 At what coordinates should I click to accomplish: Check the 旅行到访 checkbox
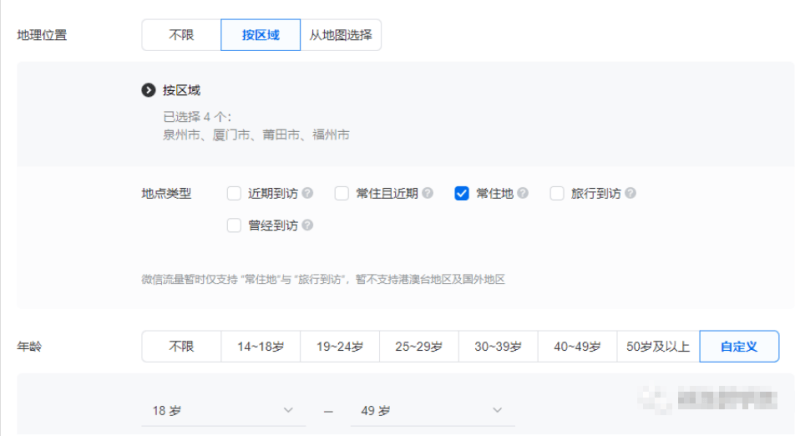point(557,193)
